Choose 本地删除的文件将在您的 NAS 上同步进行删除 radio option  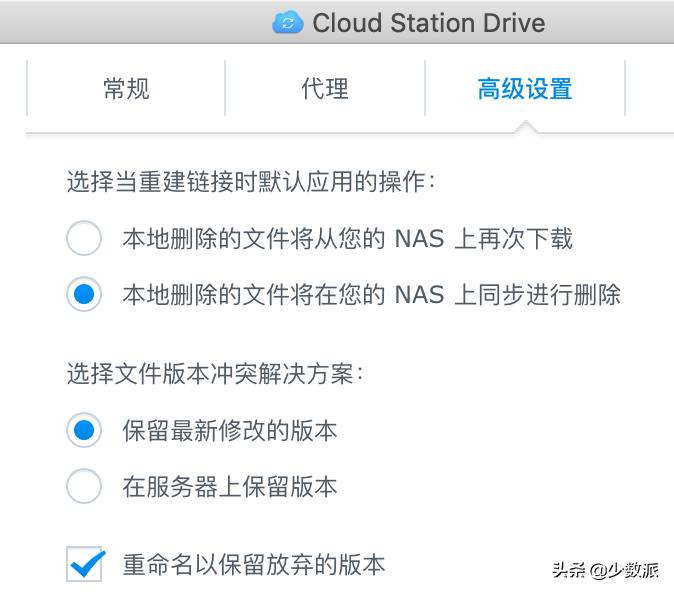(84, 294)
